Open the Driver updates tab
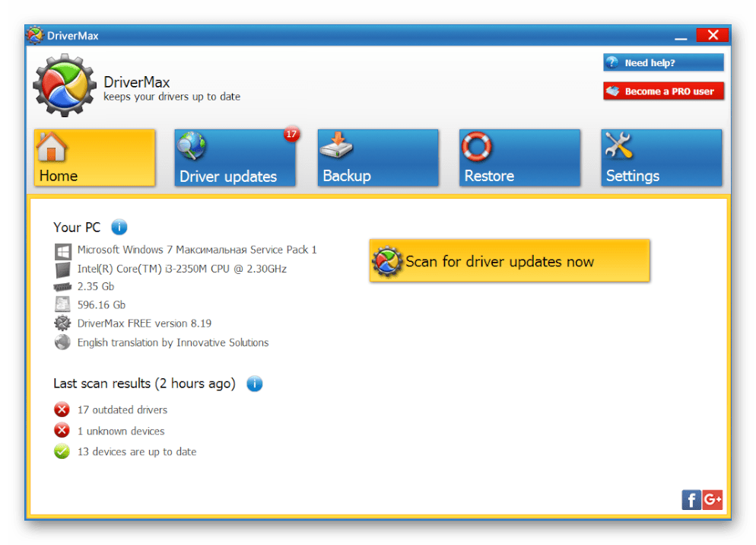The width and height of the screenshot is (756, 545). pyautogui.click(x=235, y=158)
